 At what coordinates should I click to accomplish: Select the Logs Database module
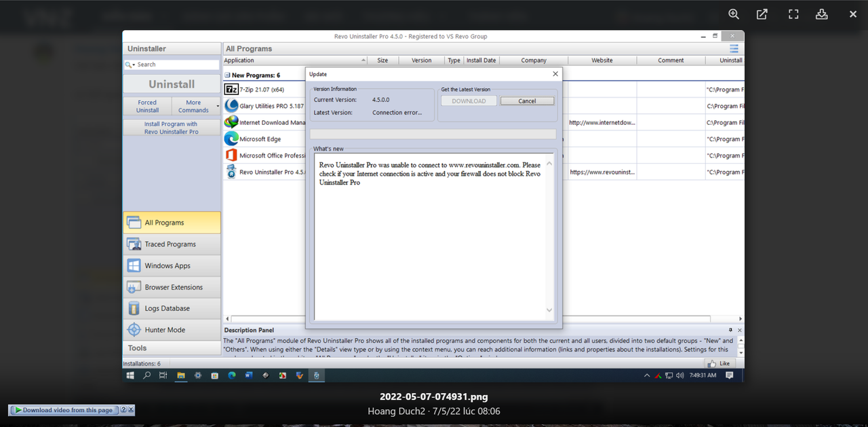tap(172, 308)
